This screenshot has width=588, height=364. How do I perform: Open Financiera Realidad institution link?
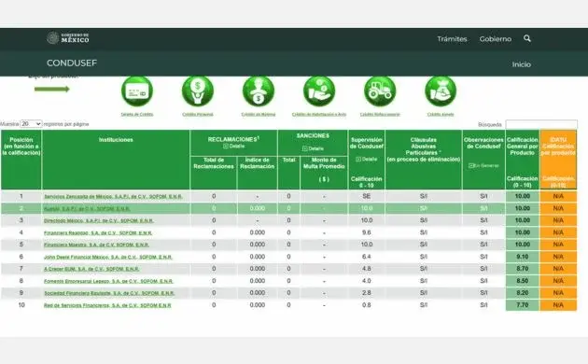click(98, 232)
